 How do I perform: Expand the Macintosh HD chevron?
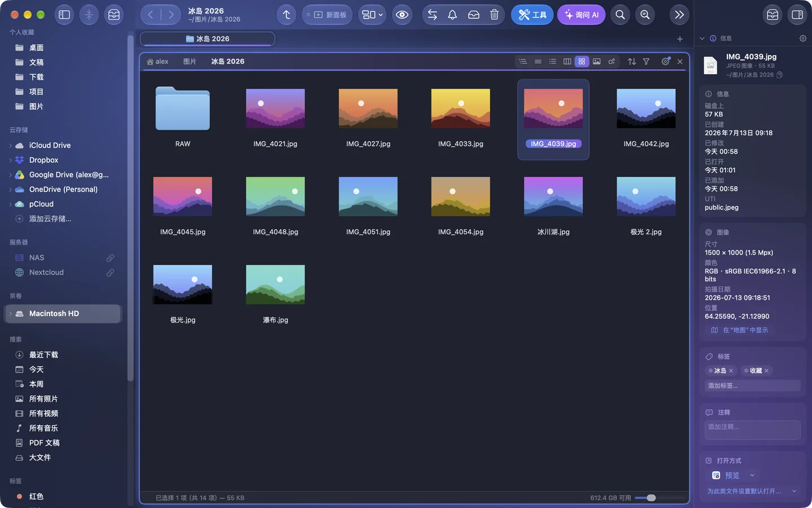[10, 314]
